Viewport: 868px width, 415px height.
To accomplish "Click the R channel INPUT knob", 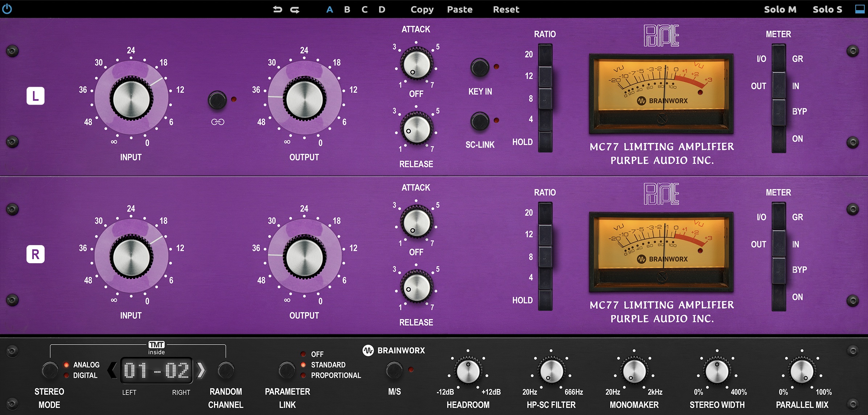I will (131, 257).
